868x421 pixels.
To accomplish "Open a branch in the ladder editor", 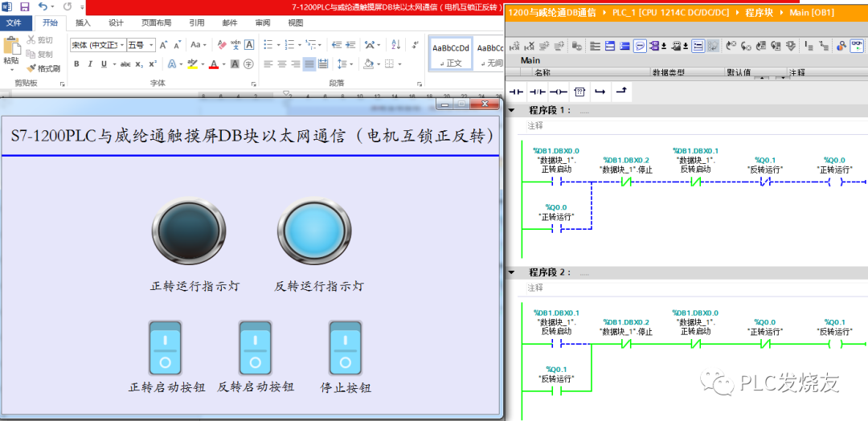I will [x=600, y=92].
